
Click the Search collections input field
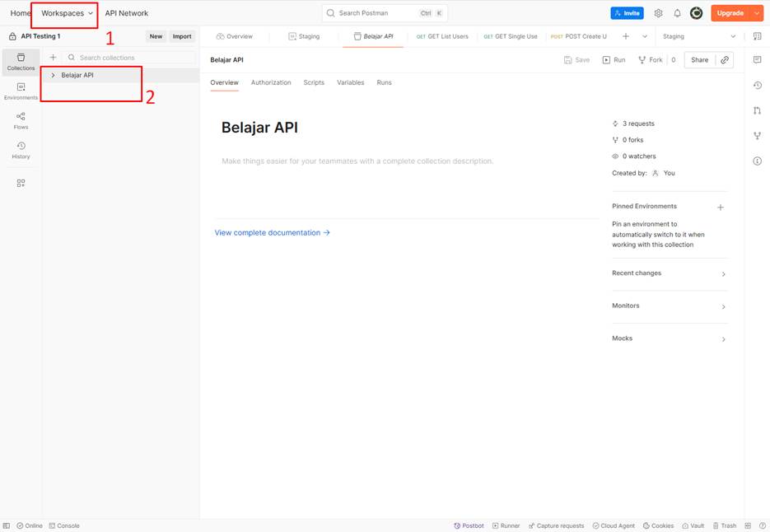coord(132,58)
